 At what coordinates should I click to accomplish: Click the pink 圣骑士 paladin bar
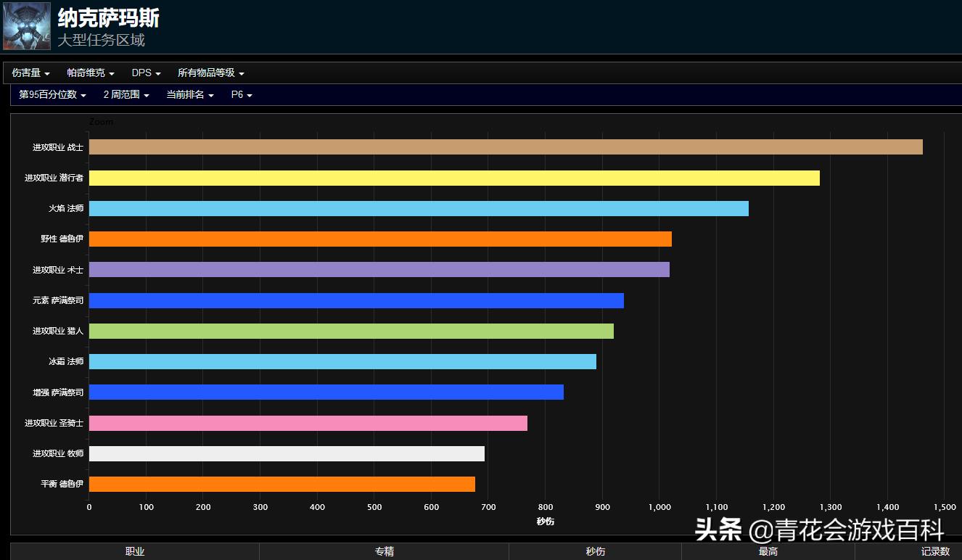[308, 424]
